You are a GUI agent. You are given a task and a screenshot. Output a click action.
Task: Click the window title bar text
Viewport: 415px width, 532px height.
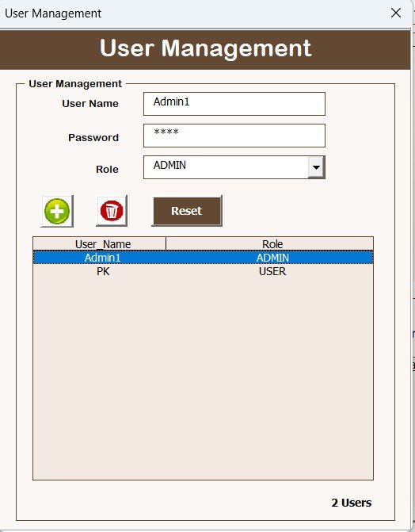[x=53, y=13]
